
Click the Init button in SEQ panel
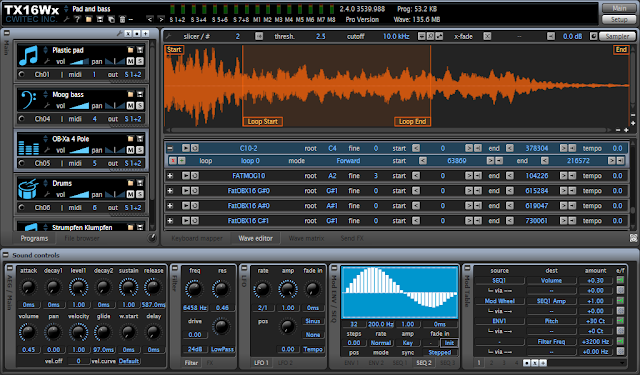449,343
